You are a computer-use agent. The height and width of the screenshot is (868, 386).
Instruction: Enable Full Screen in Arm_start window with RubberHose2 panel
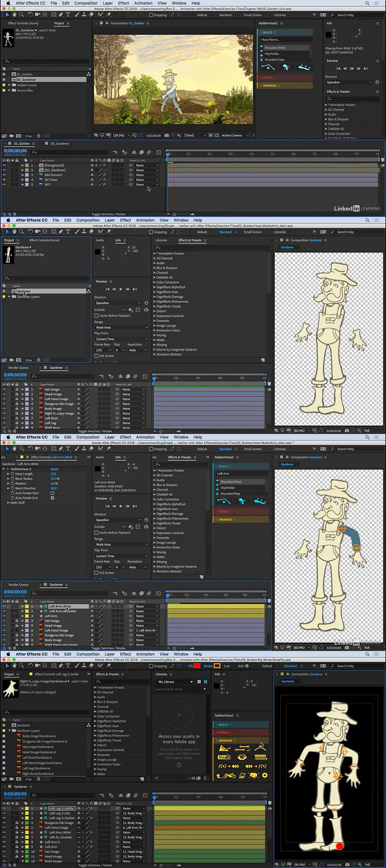point(96,573)
